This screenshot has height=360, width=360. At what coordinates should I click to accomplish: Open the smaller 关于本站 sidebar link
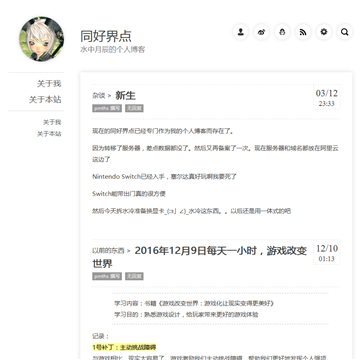(49, 134)
